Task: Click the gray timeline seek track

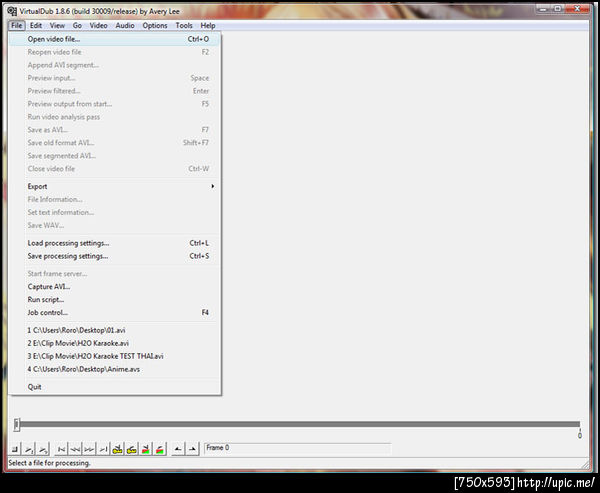Action: click(300, 424)
